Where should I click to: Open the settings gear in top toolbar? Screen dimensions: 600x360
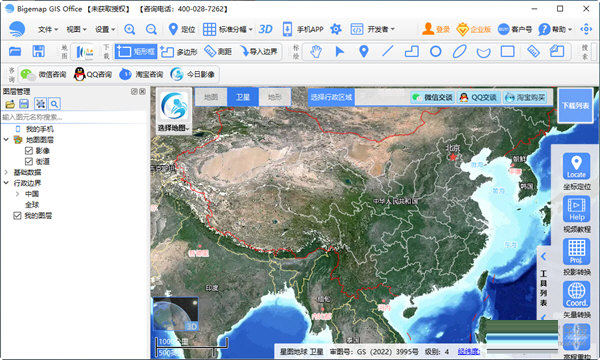coord(336,29)
